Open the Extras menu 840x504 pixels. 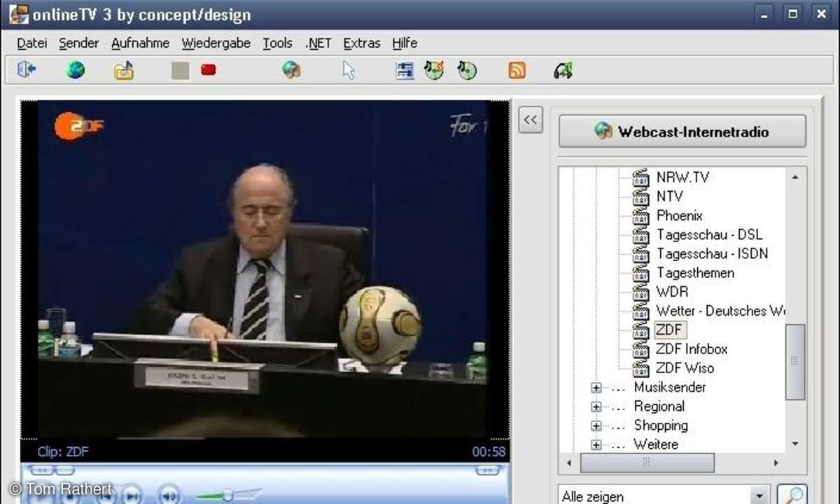click(x=361, y=43)
